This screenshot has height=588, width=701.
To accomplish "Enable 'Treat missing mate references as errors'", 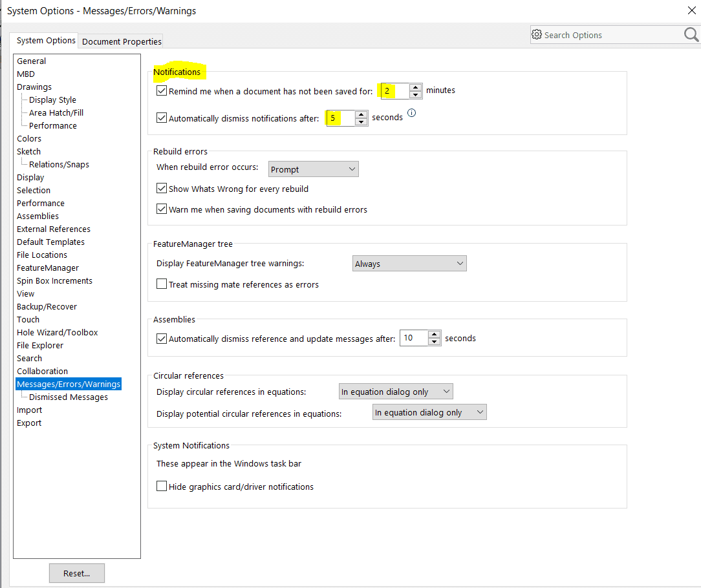I will click(162, 284).
